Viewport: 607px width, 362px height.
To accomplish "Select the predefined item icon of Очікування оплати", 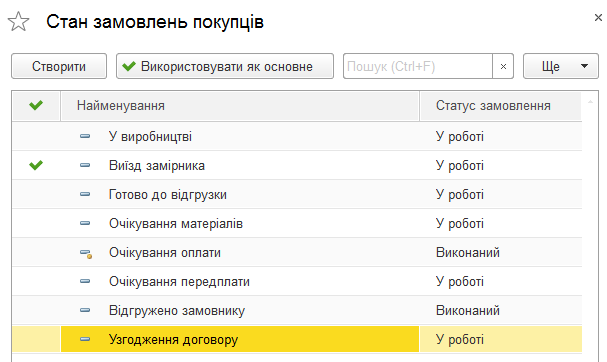I will (x=86, y=254).
